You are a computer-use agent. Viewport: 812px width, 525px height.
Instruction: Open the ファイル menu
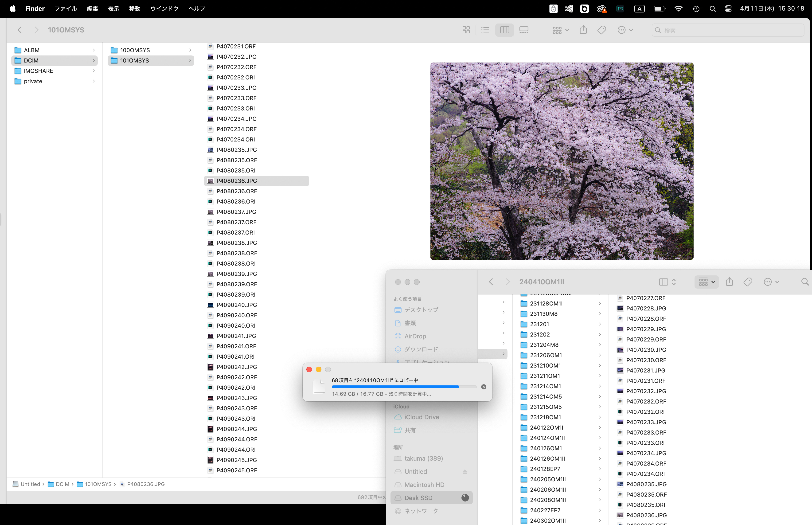point(65,8)
